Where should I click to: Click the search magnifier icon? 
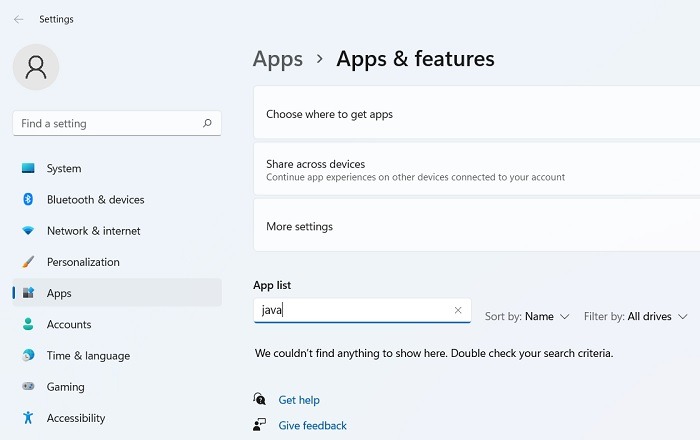click(x=207, y=124)
